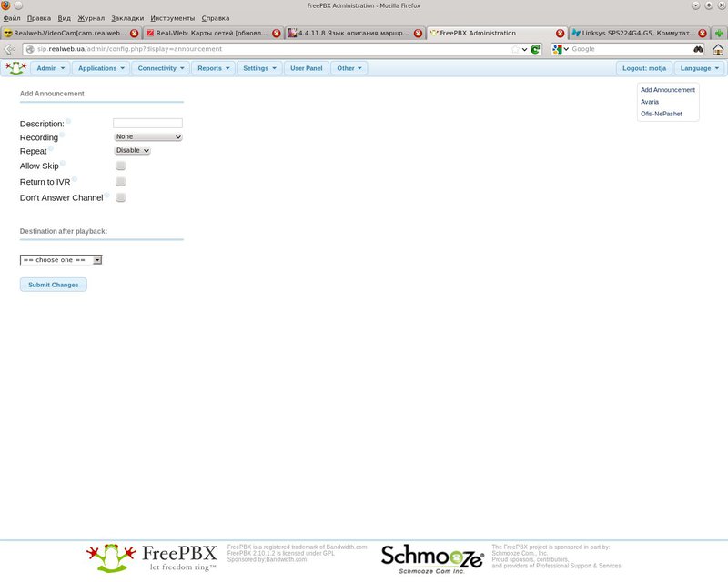Open the Recording dropdown set to None
The height and width of the screenshot is (582, 728).
[148, 137]
